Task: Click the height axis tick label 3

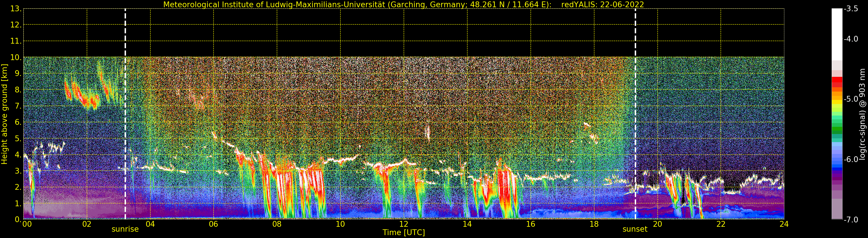Action: point(18,171)
